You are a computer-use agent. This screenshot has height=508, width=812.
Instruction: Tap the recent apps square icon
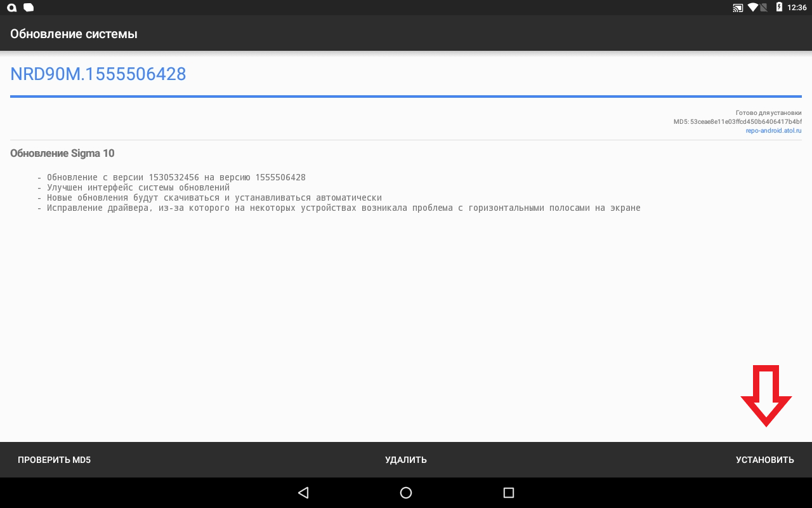[508, 492]
